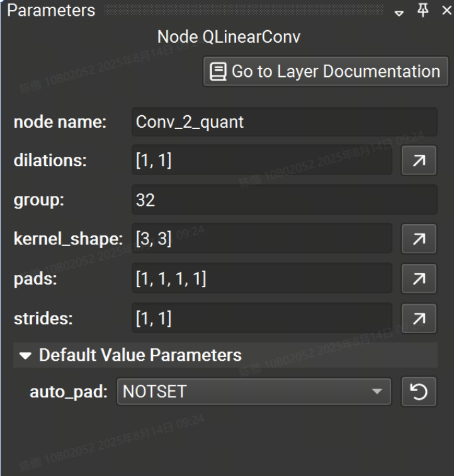Close the Parameters panel

tap(446, 11)
